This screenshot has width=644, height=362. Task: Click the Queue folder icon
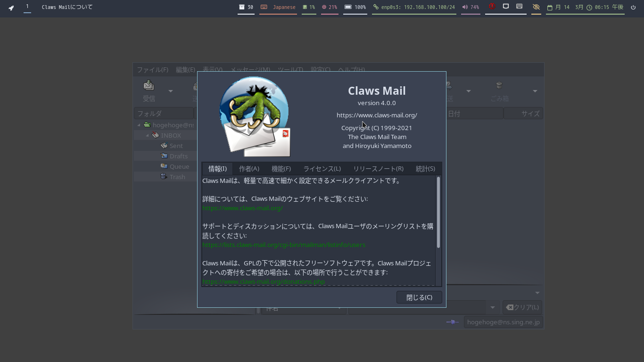164,166
